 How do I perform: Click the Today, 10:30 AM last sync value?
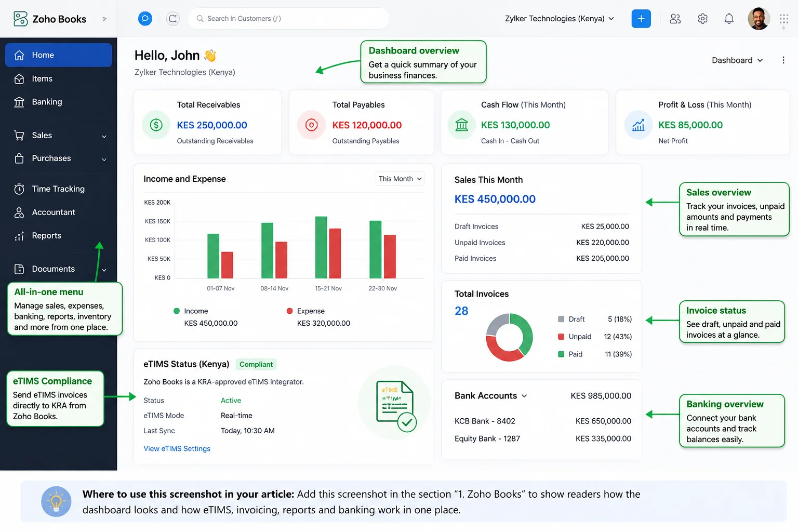247,431
